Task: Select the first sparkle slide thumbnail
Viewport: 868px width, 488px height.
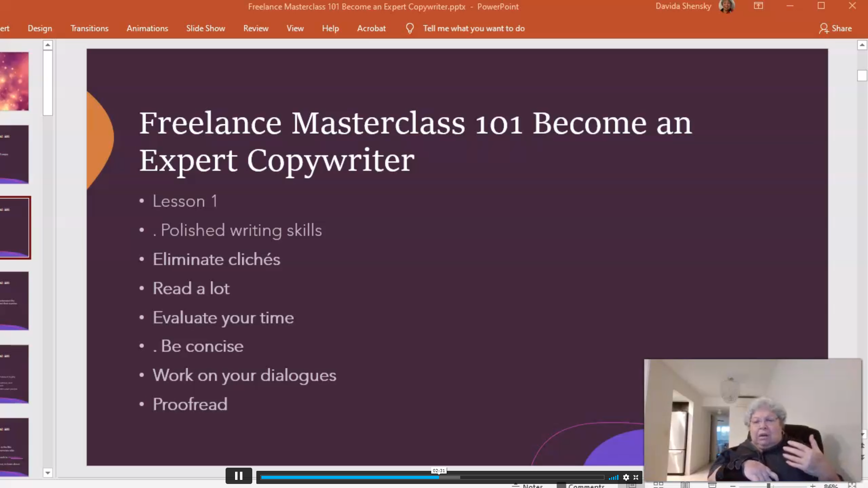Action: [x=14, y=81]
